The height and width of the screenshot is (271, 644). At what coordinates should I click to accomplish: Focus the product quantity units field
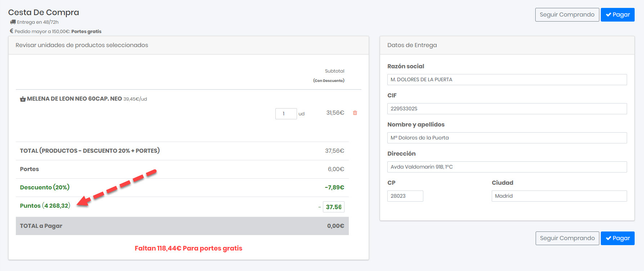point(286,114)
